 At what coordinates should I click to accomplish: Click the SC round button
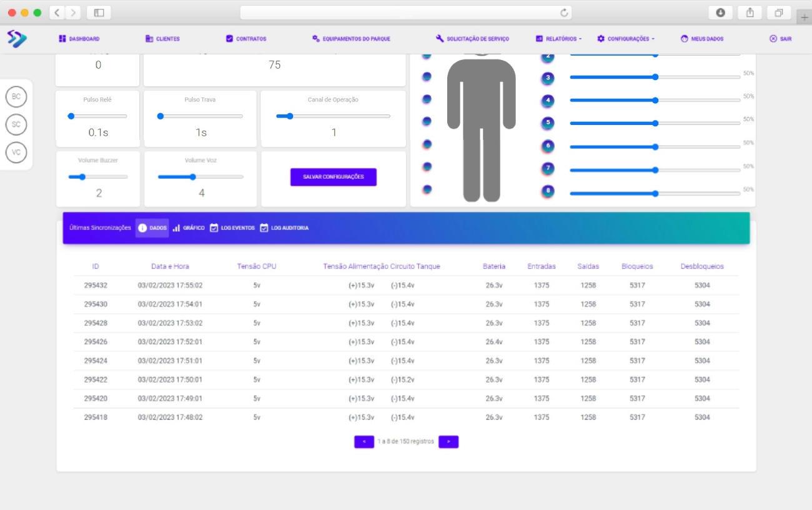coord(16,124)
